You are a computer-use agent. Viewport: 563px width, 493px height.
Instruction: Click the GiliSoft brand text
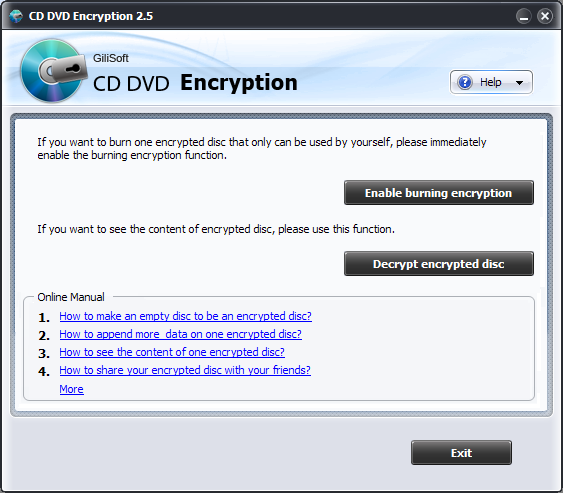pyautogui.click(x=111, y=58)
